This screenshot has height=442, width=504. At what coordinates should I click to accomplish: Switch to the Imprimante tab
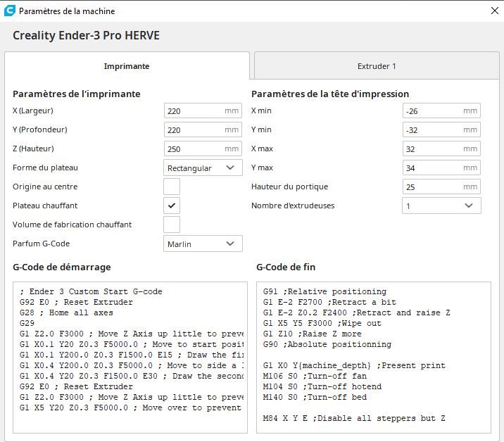click(x=127, y=66)
